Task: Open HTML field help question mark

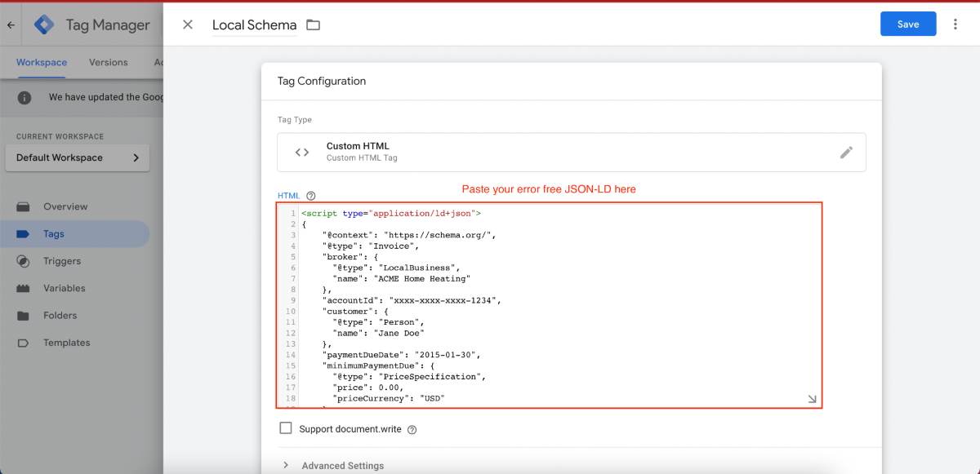Action: pos(310,196)
